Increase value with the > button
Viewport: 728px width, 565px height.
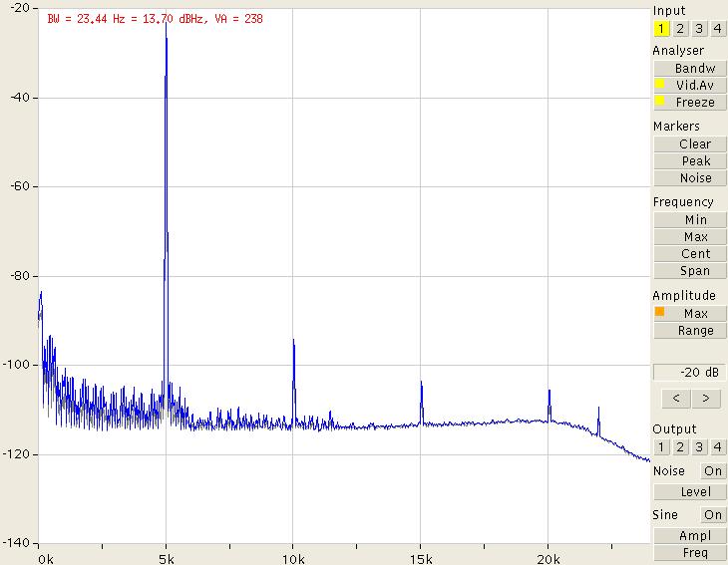(706, 399)
